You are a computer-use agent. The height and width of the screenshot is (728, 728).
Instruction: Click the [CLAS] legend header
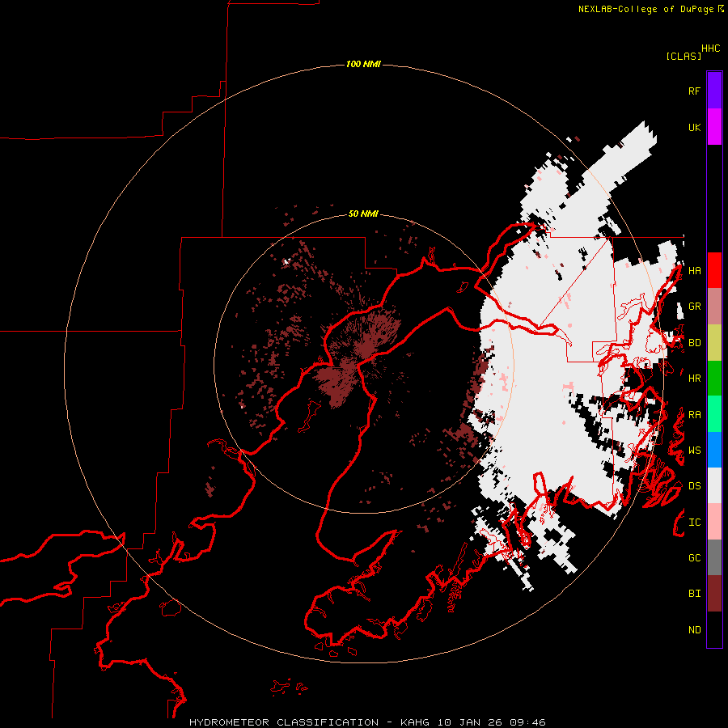684,56
